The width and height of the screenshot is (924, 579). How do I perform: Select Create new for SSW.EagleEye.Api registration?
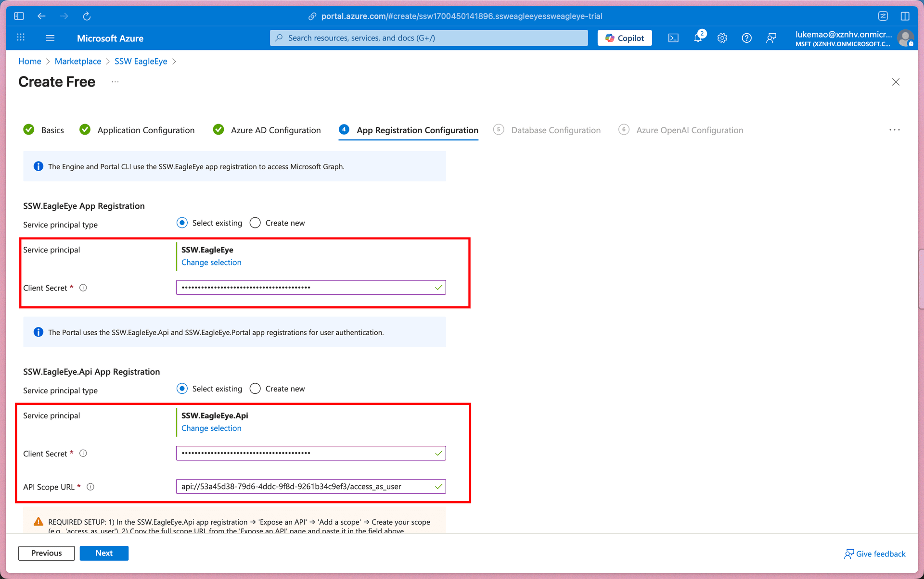[x=255, y=389]
